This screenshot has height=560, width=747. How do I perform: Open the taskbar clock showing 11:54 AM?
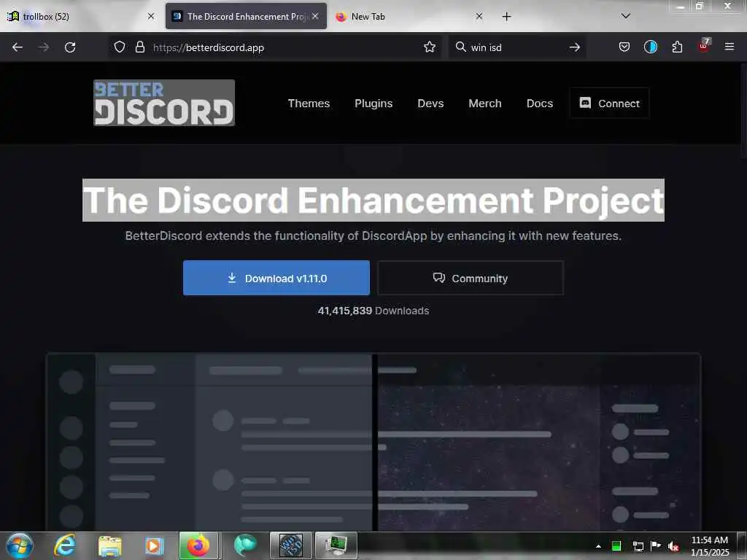709,546
